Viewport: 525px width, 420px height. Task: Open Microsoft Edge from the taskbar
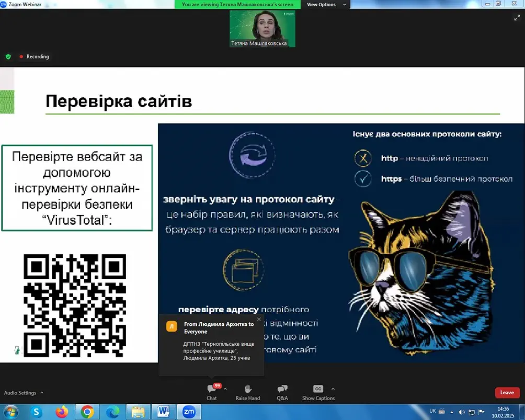tap(113, 412)
